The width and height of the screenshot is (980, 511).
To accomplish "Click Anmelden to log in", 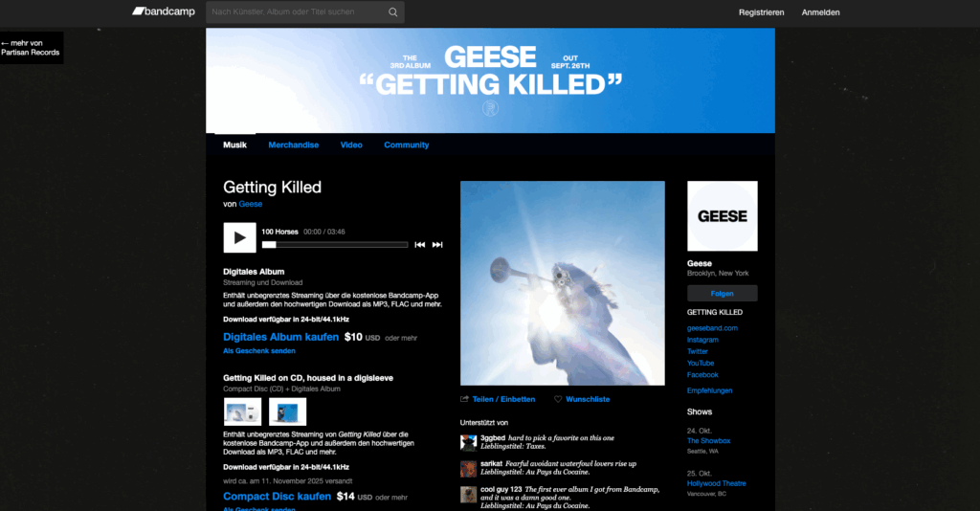I will point(820,12).
